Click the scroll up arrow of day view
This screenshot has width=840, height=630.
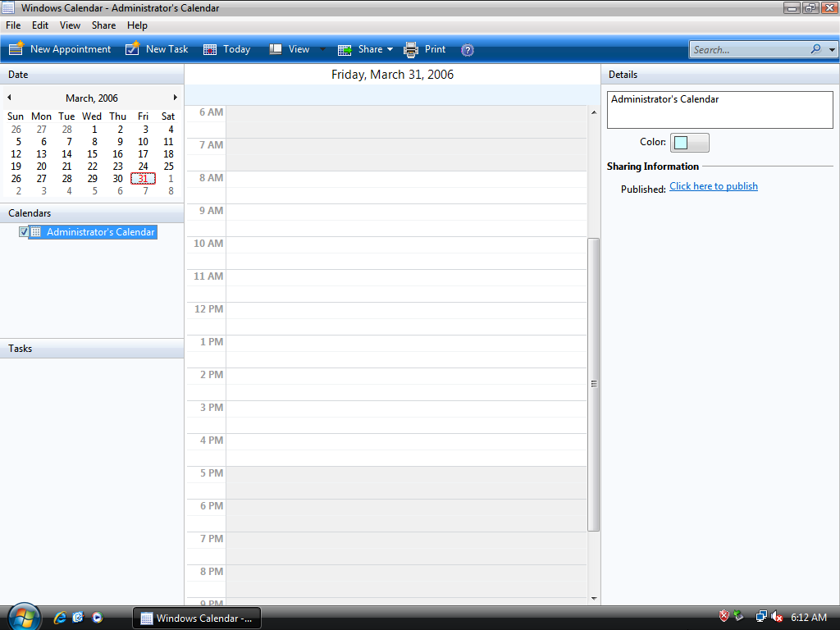(x=594, y=112)
